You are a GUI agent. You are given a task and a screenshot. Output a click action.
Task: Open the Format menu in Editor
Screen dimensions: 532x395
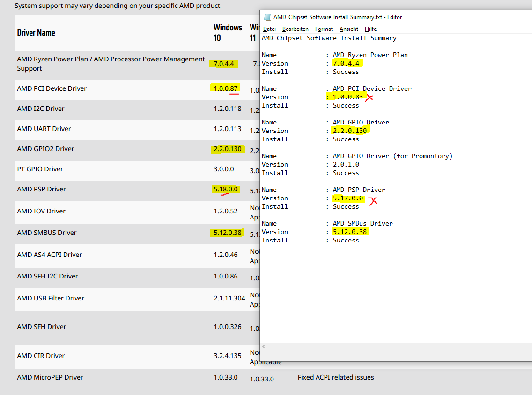(x=324, y=29)
